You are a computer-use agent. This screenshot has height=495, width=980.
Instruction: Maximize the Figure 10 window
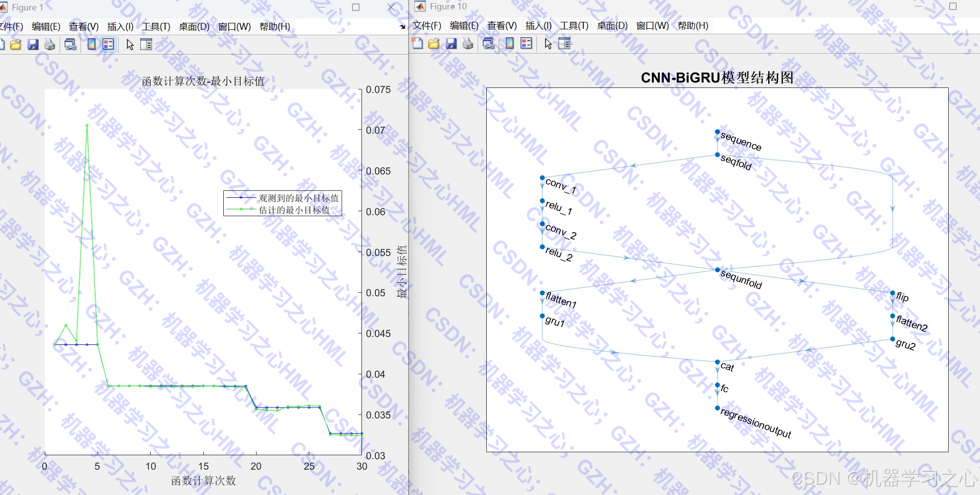coord(953,6)
